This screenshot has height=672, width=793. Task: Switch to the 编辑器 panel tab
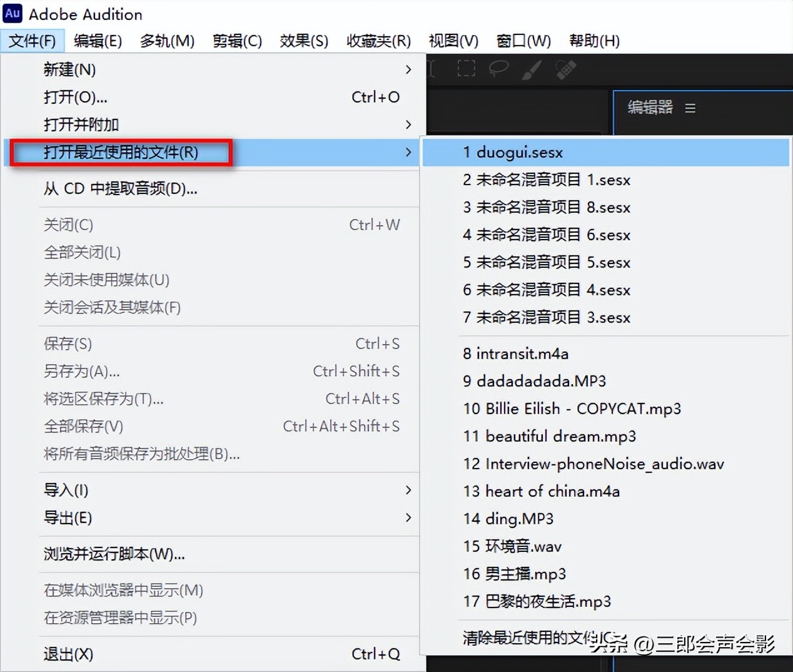650,108
